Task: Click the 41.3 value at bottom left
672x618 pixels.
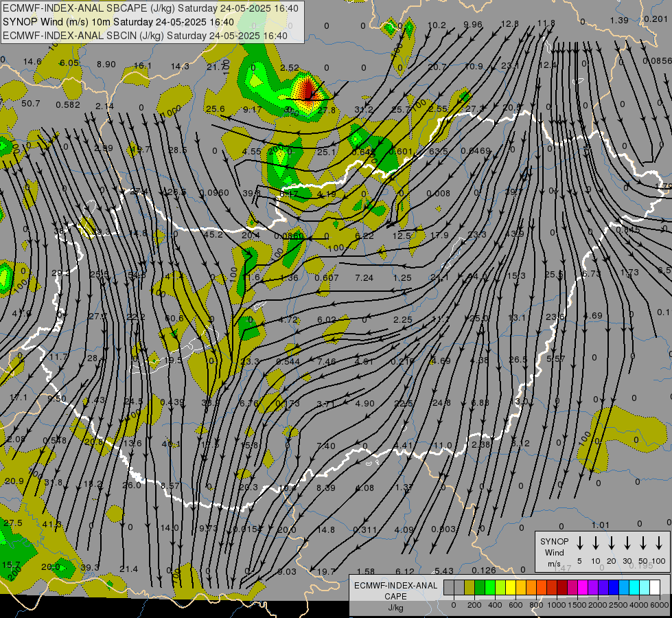Action: [x=51, y=524]
